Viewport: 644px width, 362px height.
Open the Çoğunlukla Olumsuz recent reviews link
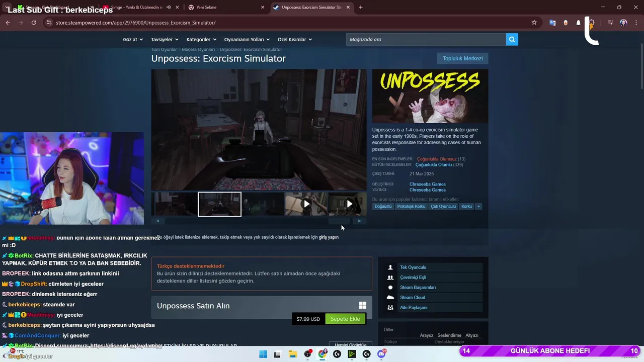point(437,159)
